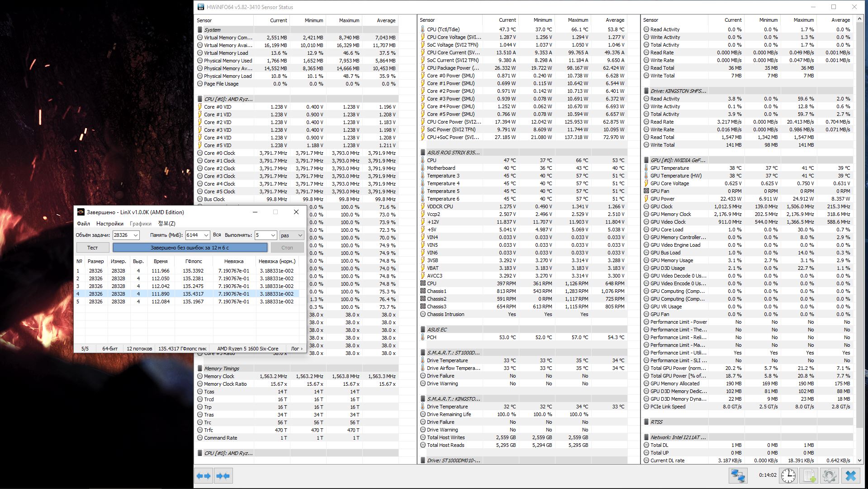868x489 pixels.
Task: Click icon beside GPU Temperature (HW)
Action: click(x=646, y=176)
